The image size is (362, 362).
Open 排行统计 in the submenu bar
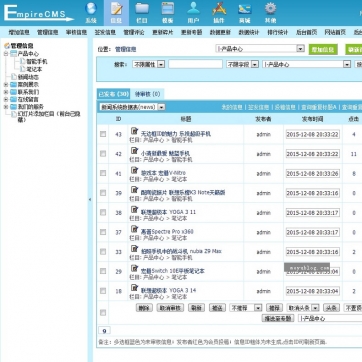point(278,32)
